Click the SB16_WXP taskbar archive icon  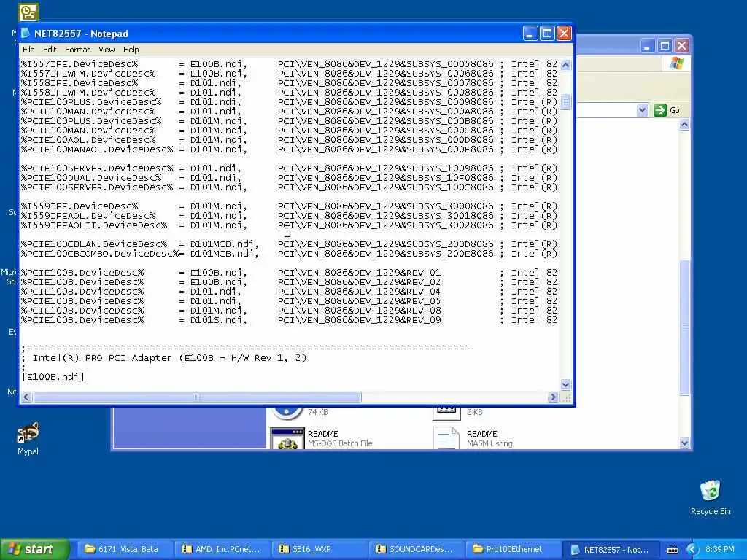pos(284,549)
